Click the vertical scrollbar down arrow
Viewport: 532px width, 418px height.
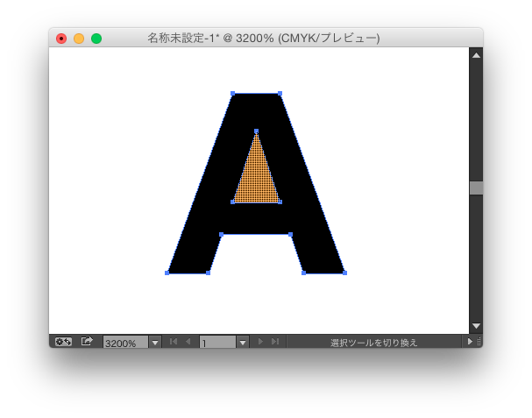tap(477, 326)
